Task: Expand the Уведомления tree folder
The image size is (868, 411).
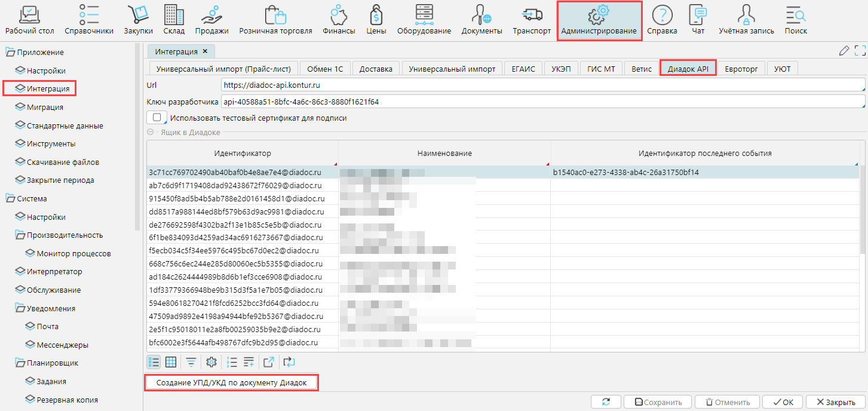Action: [x=20, y=308]
